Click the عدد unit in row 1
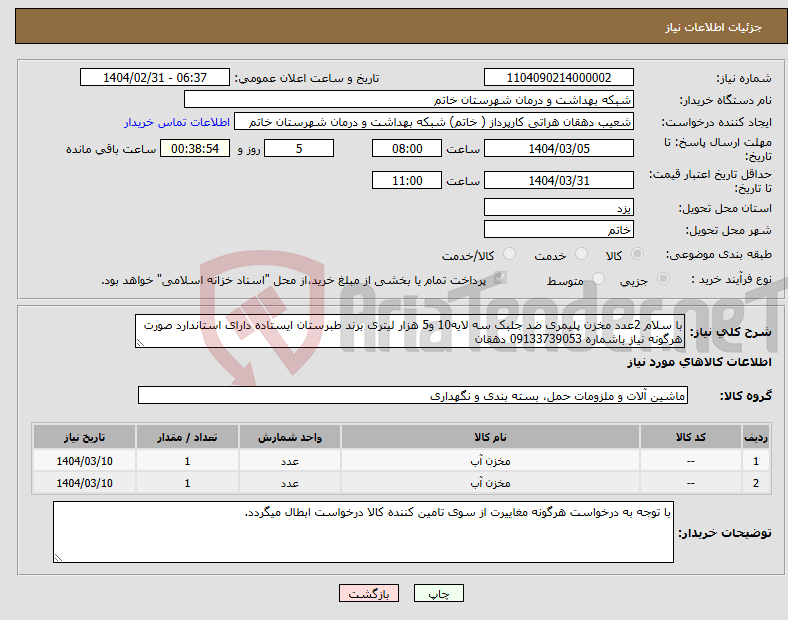Screen dimensions: 788x620 pyautogui.click(x=290, y=461)
